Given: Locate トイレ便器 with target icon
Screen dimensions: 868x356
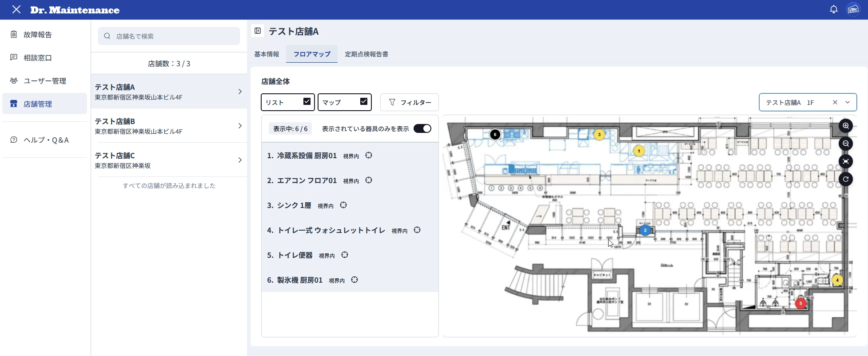Looking at the screenshot, I should click(x=345, y=255).
